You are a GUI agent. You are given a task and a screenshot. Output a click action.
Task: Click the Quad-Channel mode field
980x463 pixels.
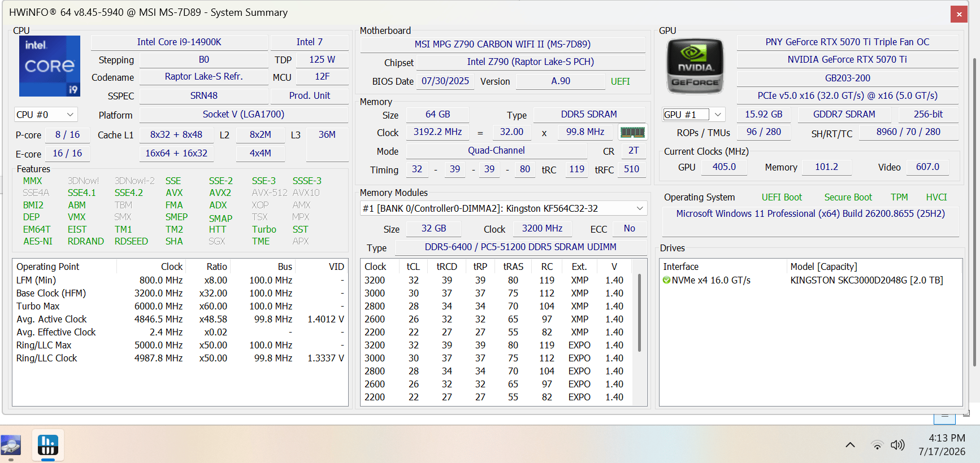click(x=496, y=150)
